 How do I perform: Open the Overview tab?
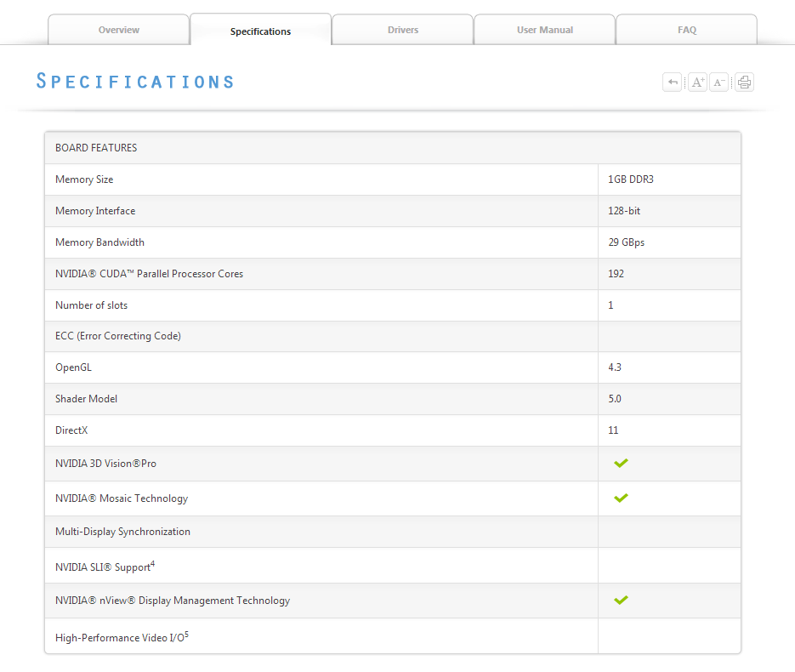[119, 30]
